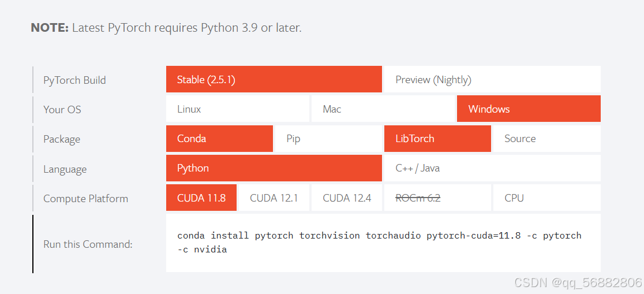Click the struck-through ROCm 6.2 option

437,198
